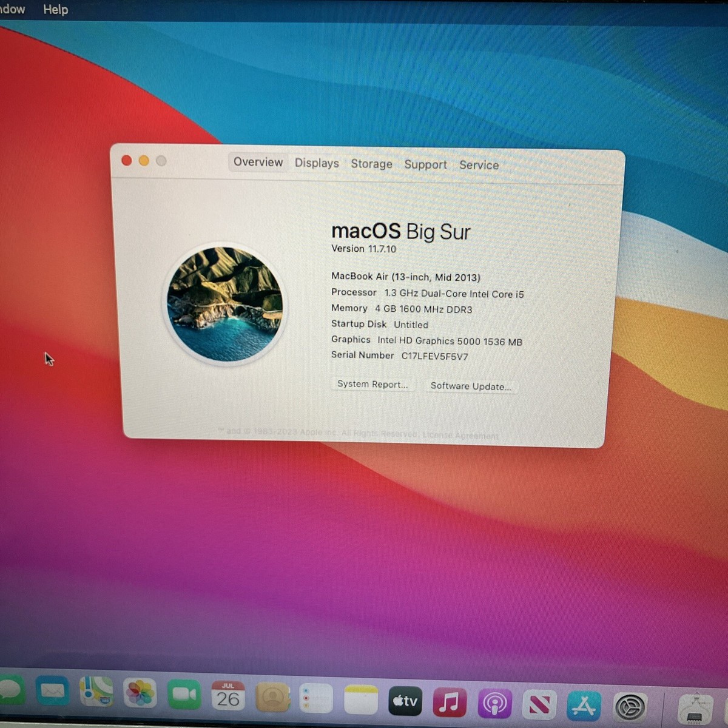
Task: Open the Music app
Action: pyautogui.click(x=450, y=703)
